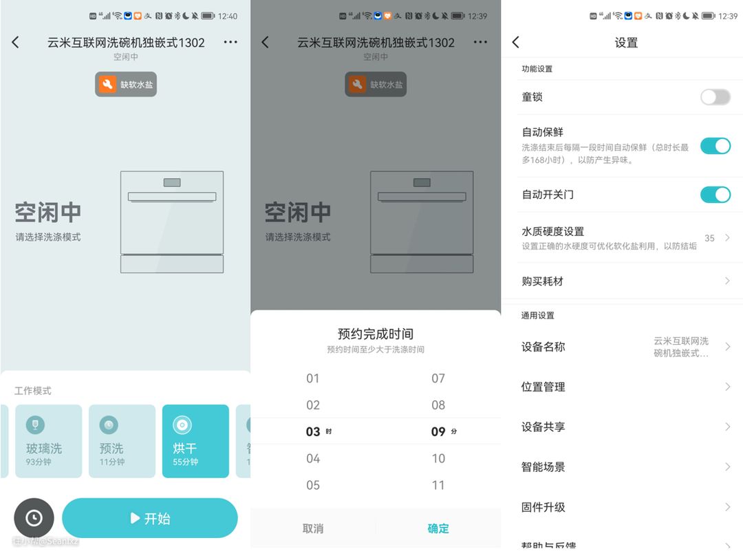The height and width of the screenshot is (560, 743).
Task: Tap the dishwasher illustration on leftmost screen
Action: (172, 222)
